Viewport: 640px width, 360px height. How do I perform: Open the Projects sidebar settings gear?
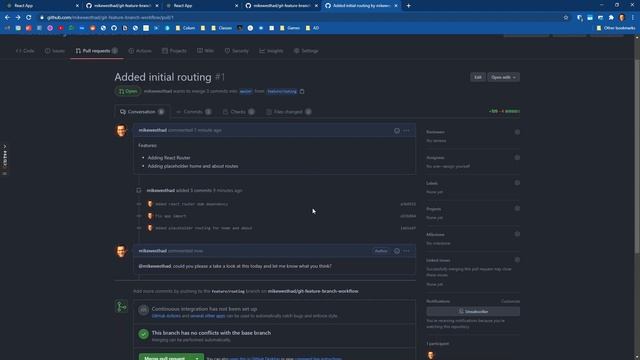pos(517,209)
